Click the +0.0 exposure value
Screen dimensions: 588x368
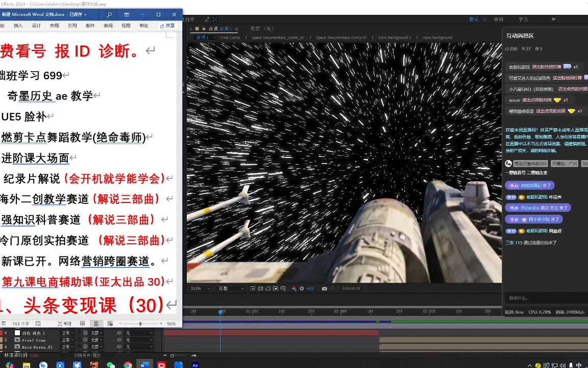310,288
